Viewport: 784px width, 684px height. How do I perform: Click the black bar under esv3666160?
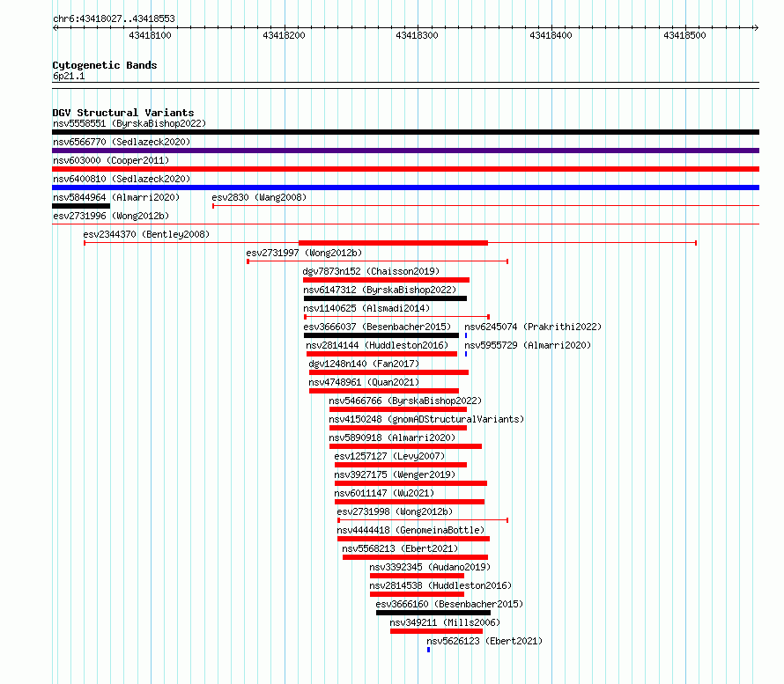433,613
